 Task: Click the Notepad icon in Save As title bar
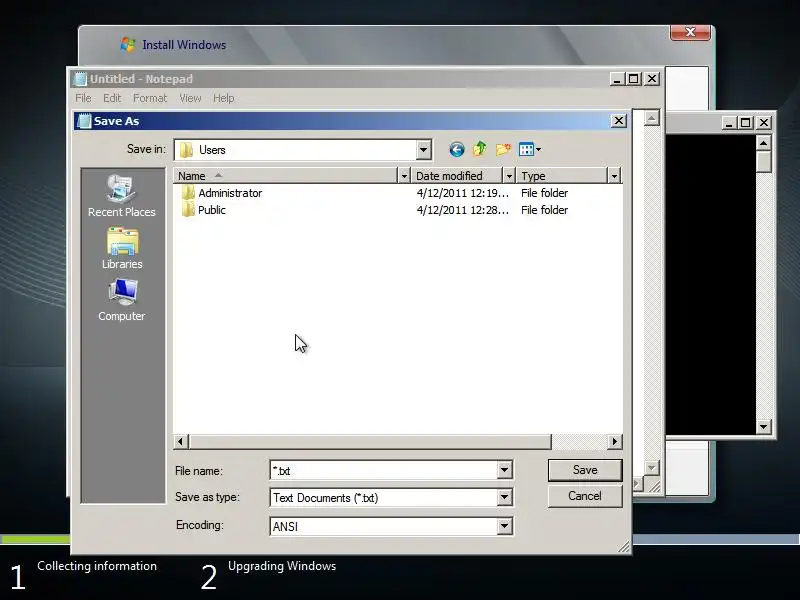84,121
